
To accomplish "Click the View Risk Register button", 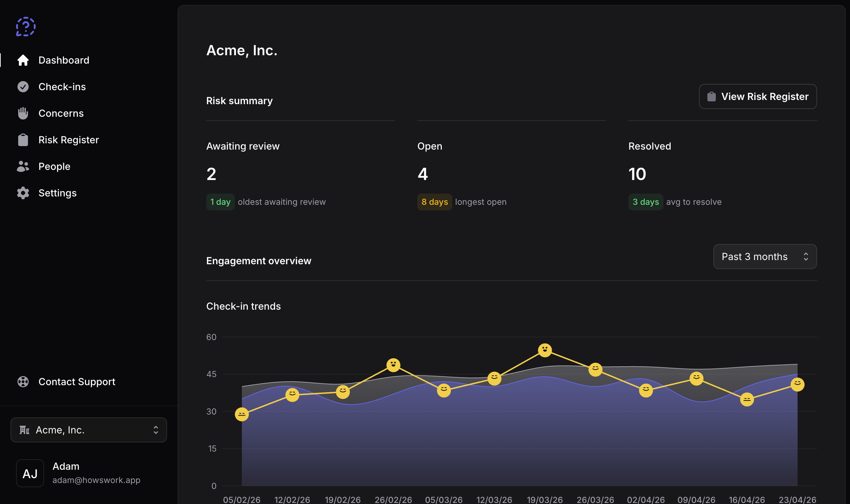I will (757, 96).
